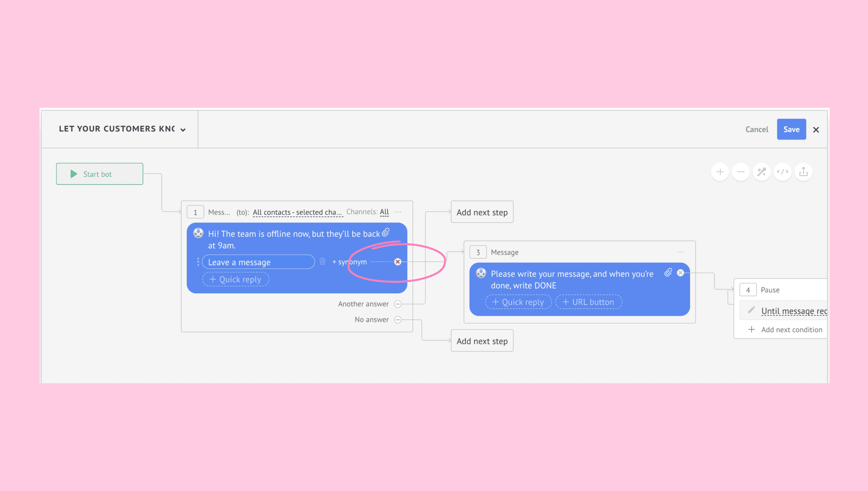Click connector X next to synonym
This screenshot has height=491, width=868.
(x=398, y=262)
